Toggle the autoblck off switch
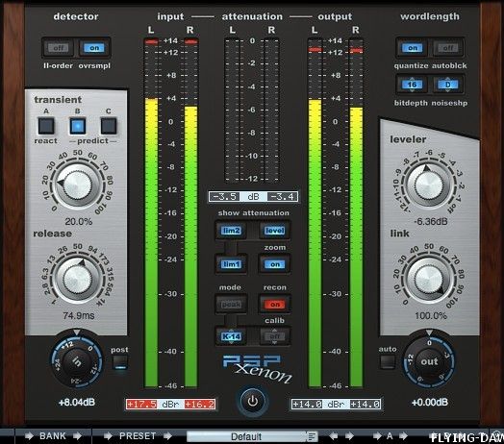 pyautogui.click(x=448, y=48)
